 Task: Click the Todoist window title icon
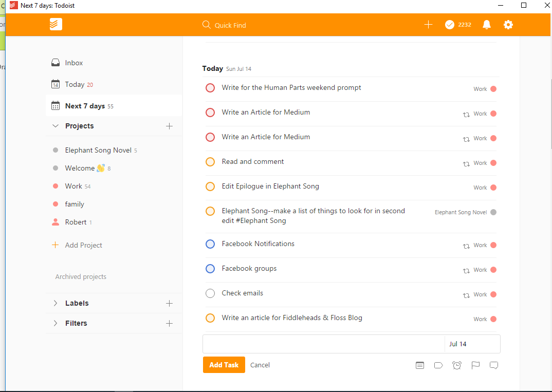(13, 5)
